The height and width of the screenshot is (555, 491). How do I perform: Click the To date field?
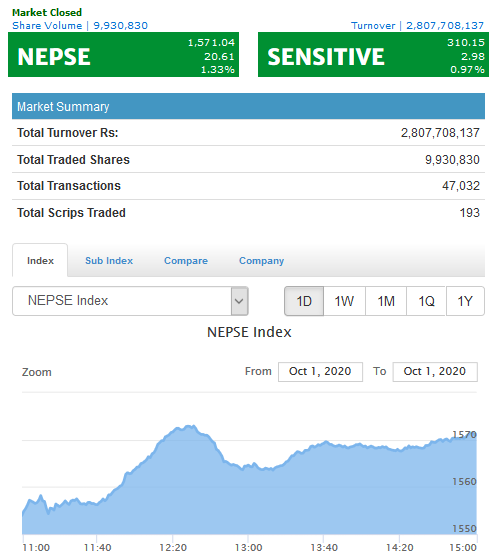coord(435,371)
